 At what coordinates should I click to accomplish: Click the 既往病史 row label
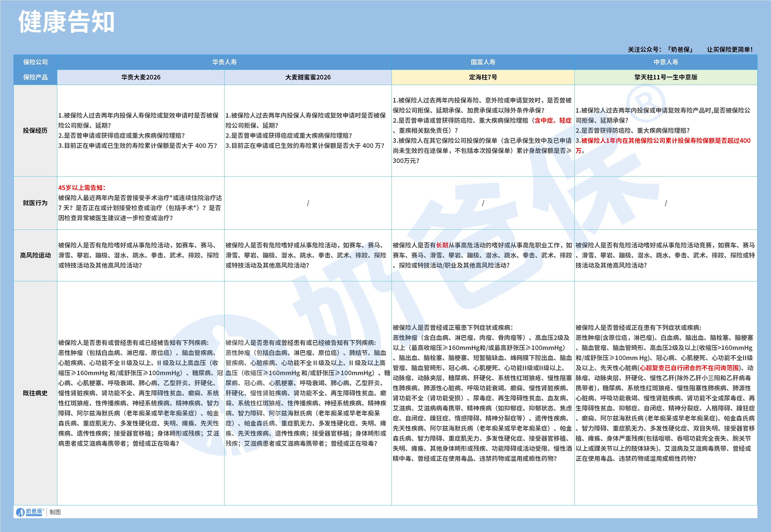pyautogui.click(x=35, y=393)
